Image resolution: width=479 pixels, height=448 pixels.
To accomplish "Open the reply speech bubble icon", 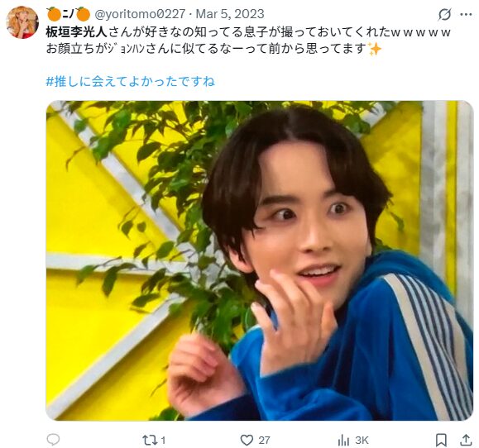I will point(53,440).
